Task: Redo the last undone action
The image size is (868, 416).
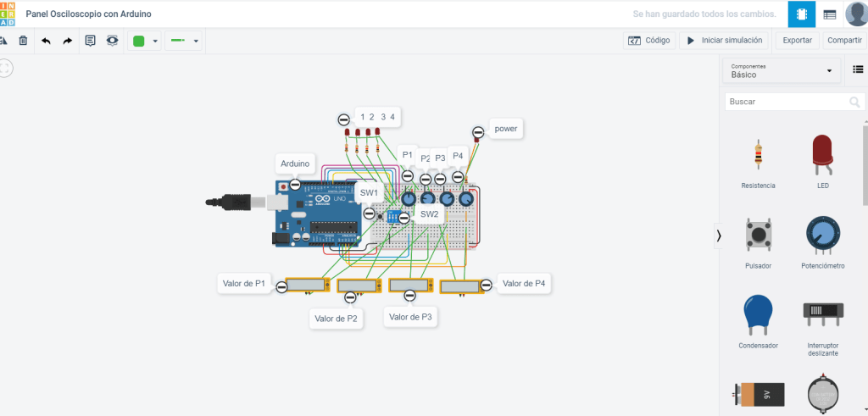Action: pyautogui.click(x=68, y=41)
